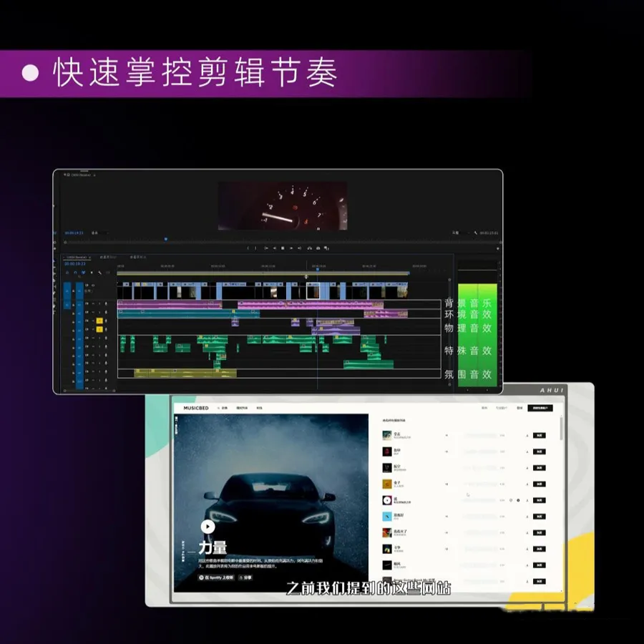The height and width of the screenshot is (644, 644).
Task: Click the black button in Musicbed's top-right corner
Action: tap(540, 408)
